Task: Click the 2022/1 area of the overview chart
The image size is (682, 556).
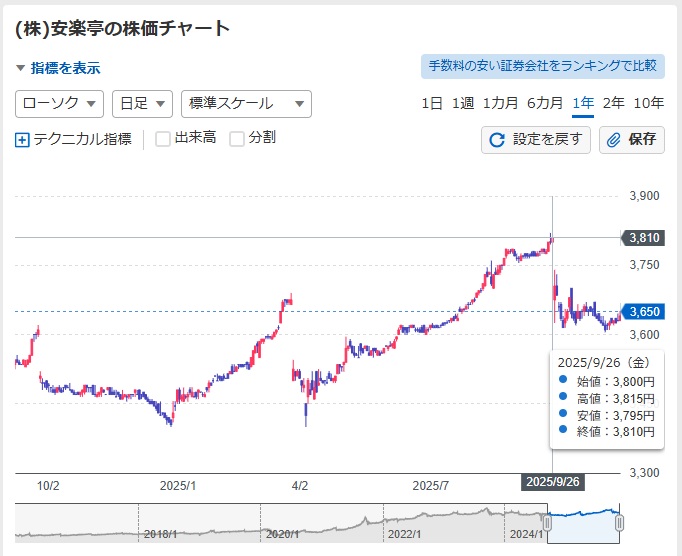Action: pos(404,534)
